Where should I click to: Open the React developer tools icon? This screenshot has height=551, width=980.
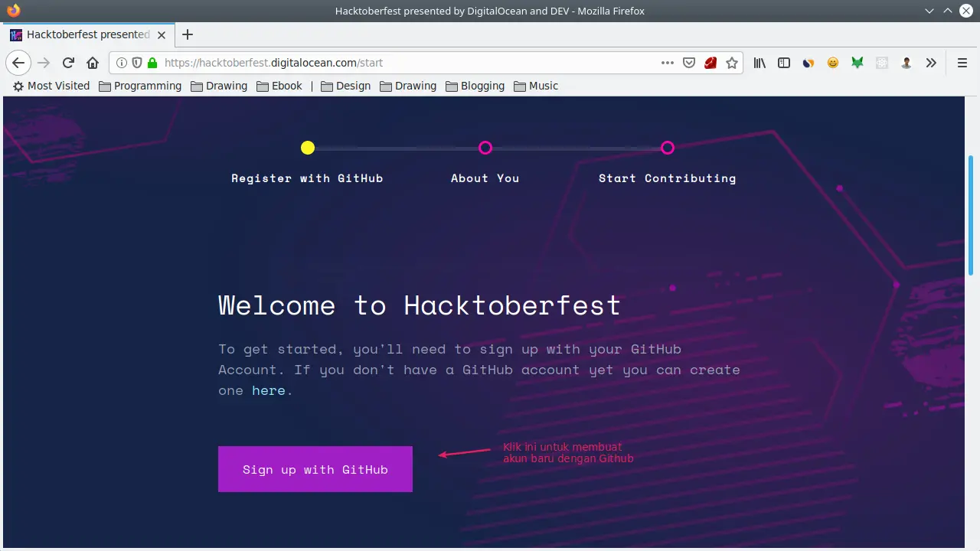(882, 63)
